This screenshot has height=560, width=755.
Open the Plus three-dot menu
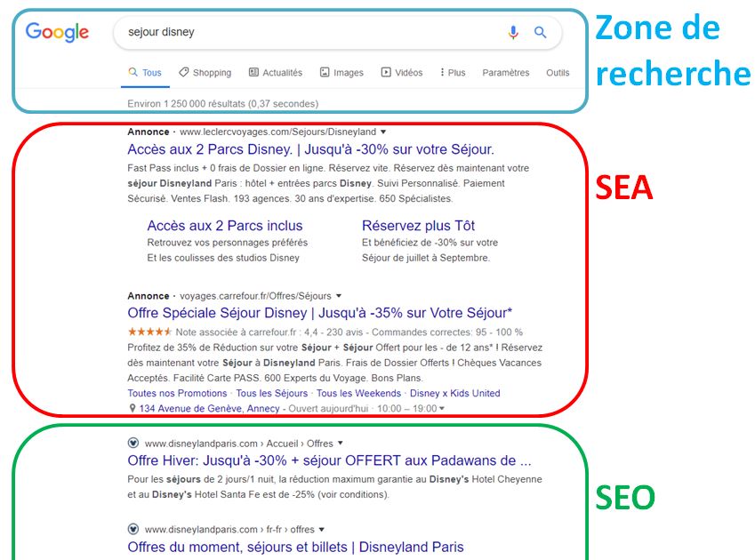pos(453,73)
